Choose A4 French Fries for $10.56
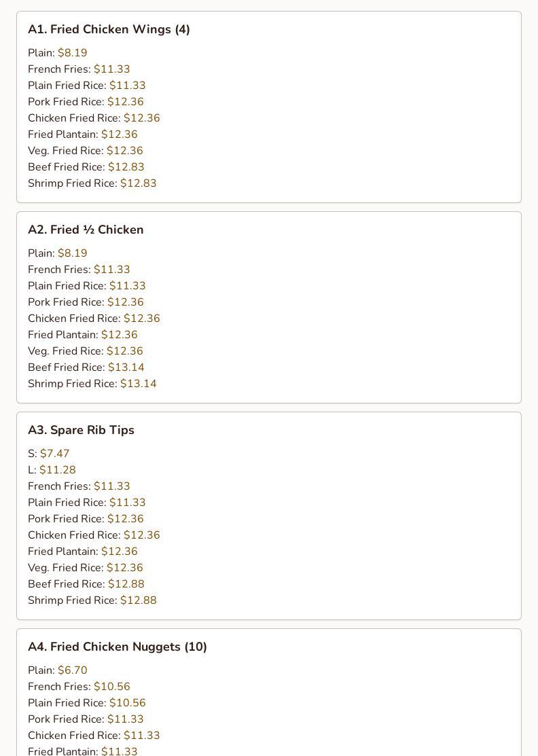 click(79, 687)
